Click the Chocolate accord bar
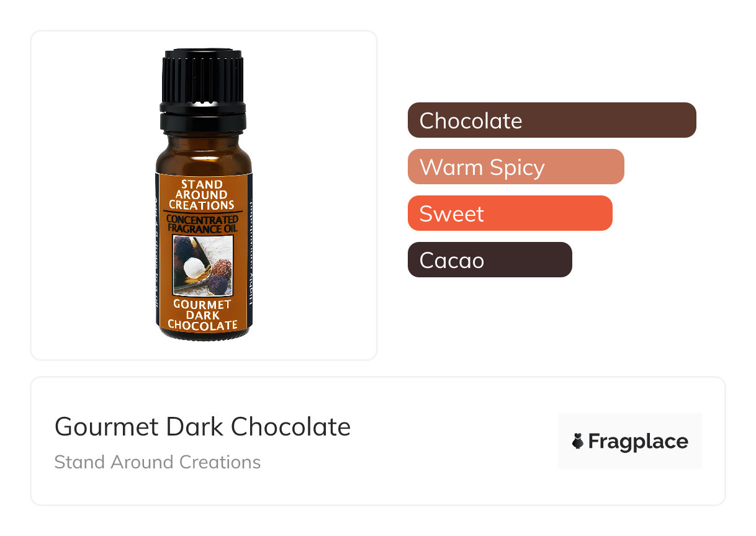This screenshot has width=756, height=536. pyautogui.click(x=552, y=120)
